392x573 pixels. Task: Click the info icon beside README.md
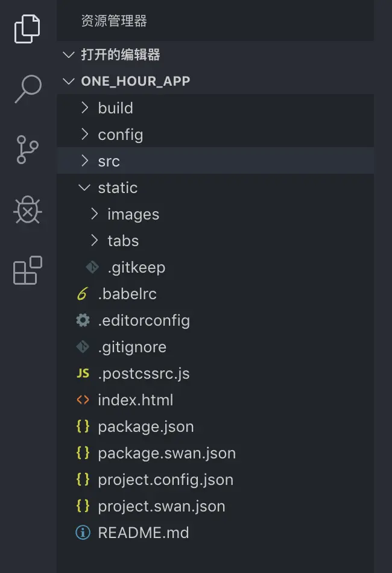(83, 533)
